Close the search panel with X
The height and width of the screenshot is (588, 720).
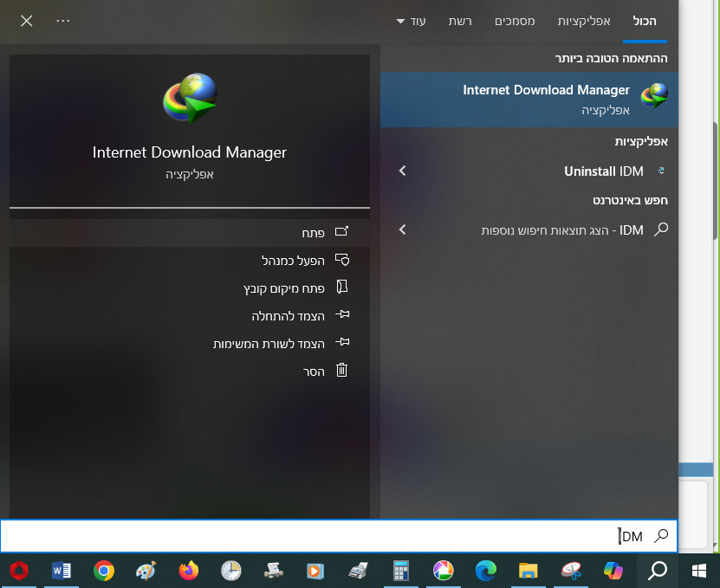coord(27,21)
